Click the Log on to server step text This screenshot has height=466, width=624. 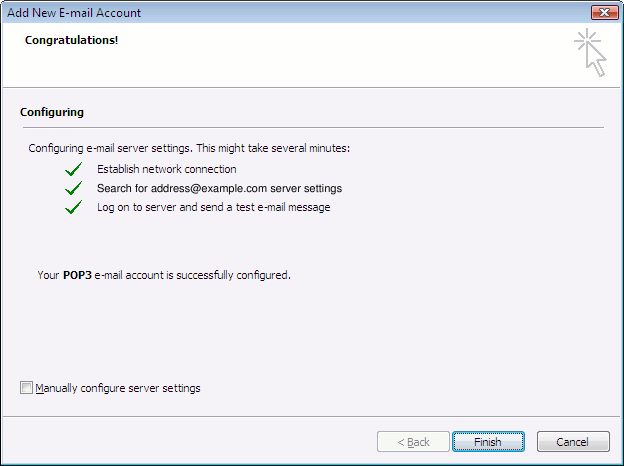[x=213, y=207]
